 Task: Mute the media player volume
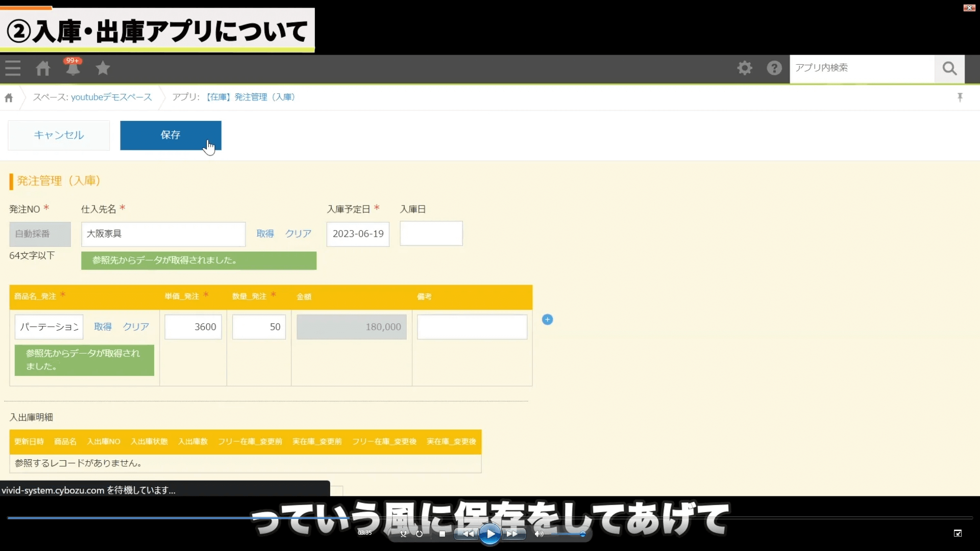pyautogui.click(x=539, y=534)
